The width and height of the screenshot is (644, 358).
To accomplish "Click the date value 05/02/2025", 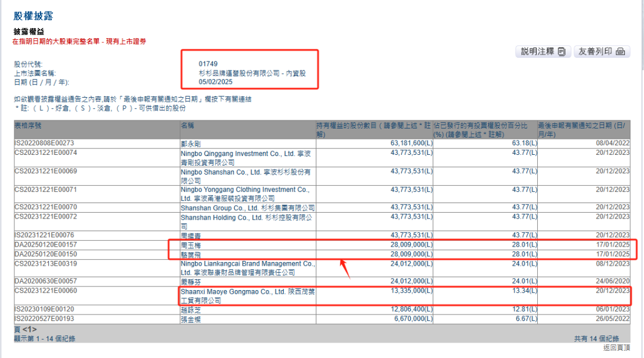I will click(216, 82).
